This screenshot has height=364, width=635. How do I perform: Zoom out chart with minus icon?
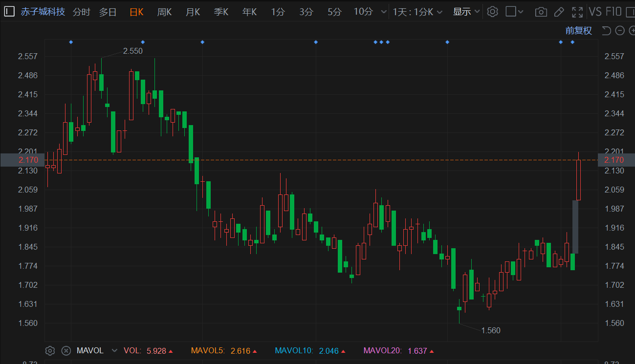click(620, 31)
